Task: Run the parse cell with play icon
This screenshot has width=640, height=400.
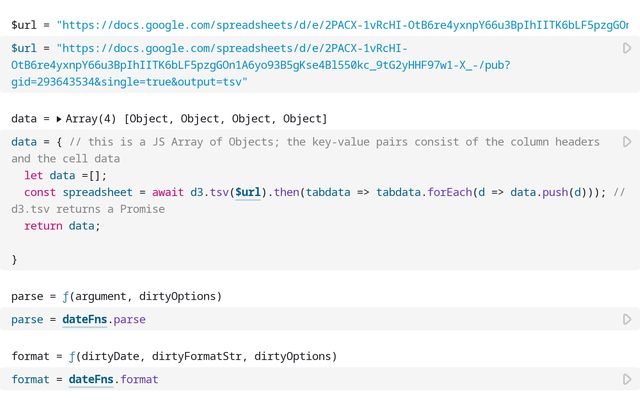Action: (x=627, y=319)
